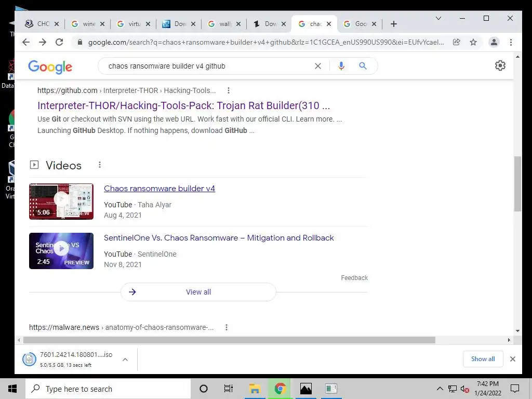Close the chaos search tab
Viewport: 532px width, 399px height.
click(328, 24)
